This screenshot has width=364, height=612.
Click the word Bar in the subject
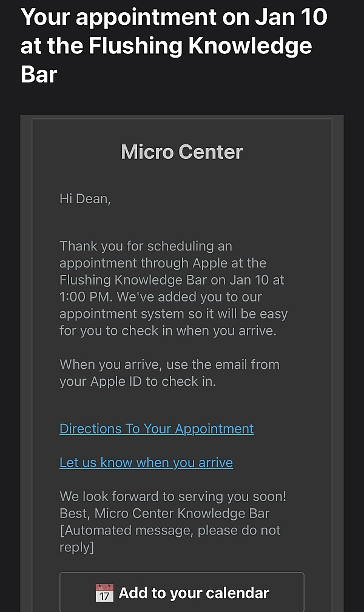[x=39, y=75]
